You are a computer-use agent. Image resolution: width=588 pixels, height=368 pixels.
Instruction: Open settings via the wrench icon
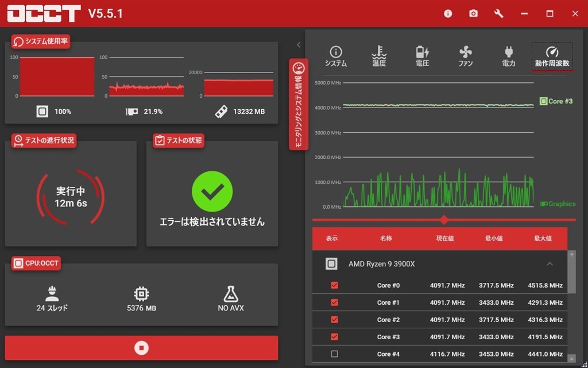pyautogui.click(x=499, y=14)
